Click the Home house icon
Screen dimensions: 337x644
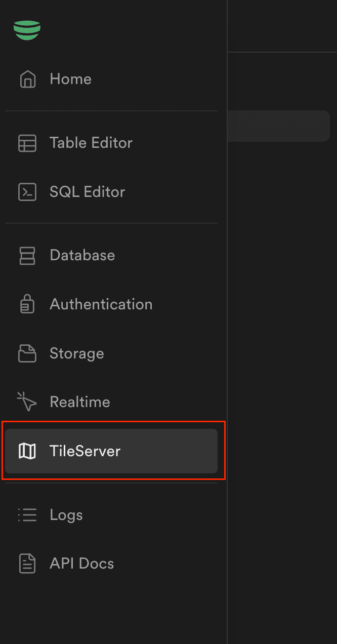click(27, 79)
